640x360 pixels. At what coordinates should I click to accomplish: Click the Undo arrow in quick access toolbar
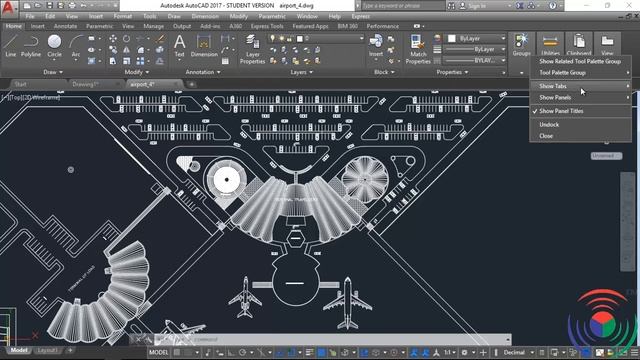84,6
